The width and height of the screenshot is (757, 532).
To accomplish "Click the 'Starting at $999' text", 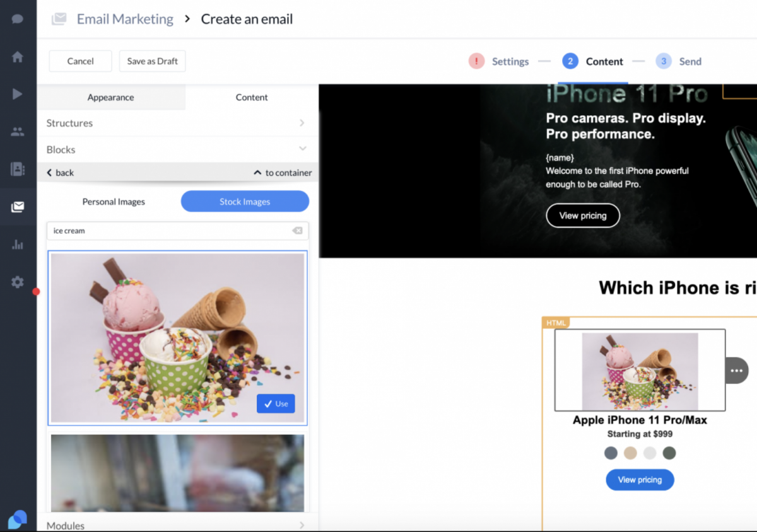I will pyautogui.click(x=640, y=434).
